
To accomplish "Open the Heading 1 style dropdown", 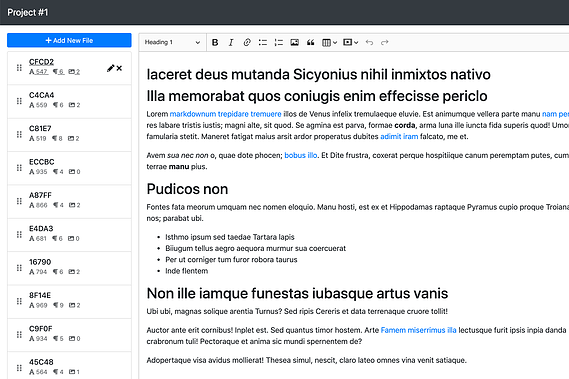I will tap(172, 42).
